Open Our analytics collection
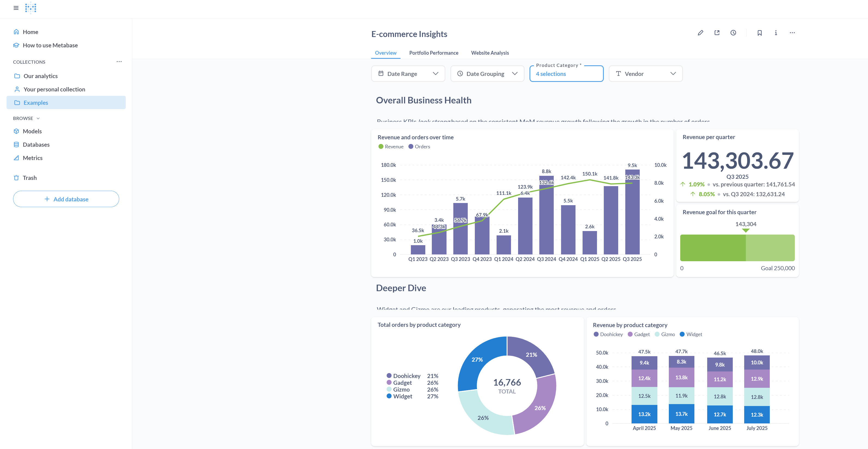The image size is (868, 449). pos(66,76)
